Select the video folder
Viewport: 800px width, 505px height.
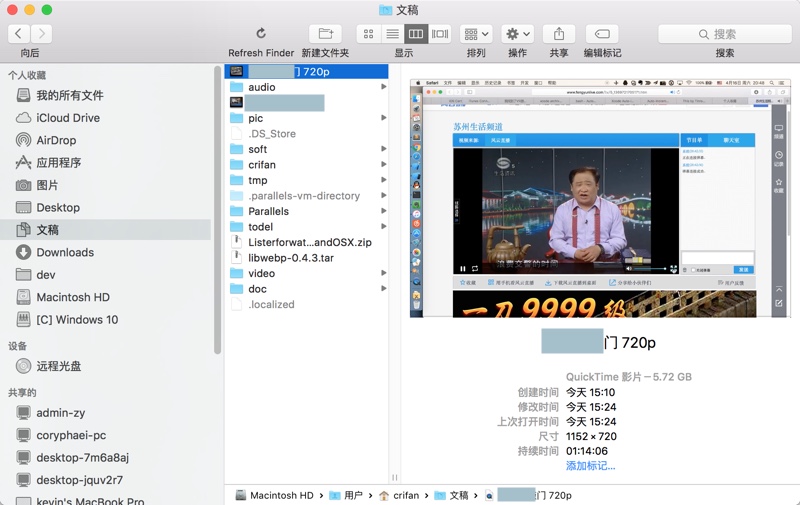(261, 273)
